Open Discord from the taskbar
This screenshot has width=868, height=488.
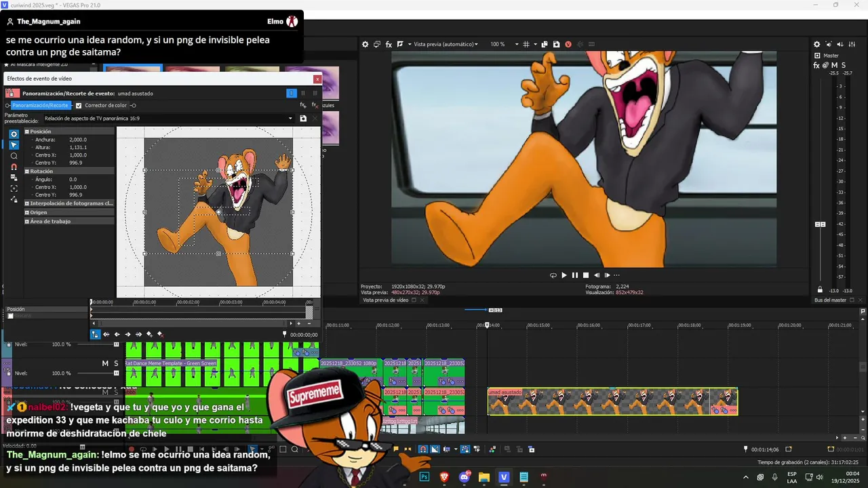[x=464, y=477]
